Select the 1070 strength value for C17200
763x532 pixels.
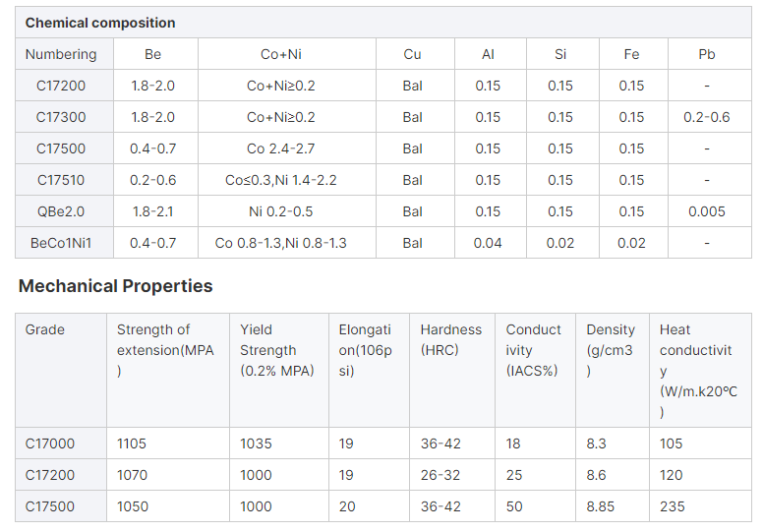(x=132, y=475)
